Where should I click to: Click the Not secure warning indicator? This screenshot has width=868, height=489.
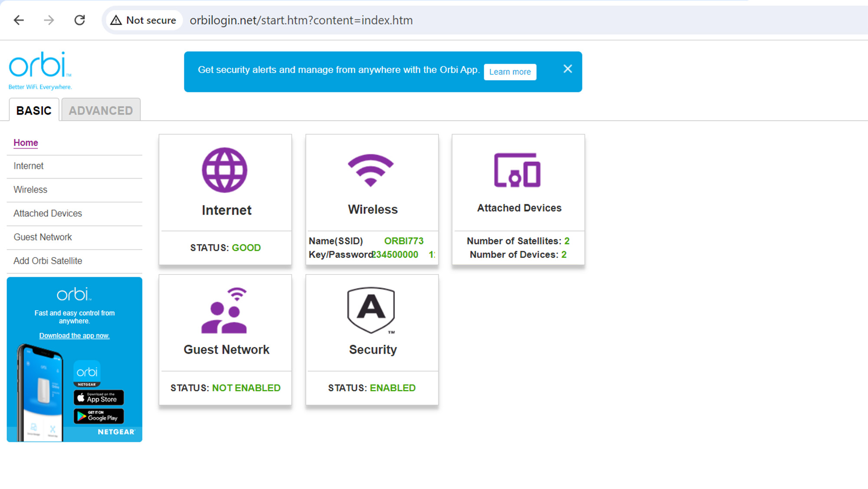click(144, 20)
